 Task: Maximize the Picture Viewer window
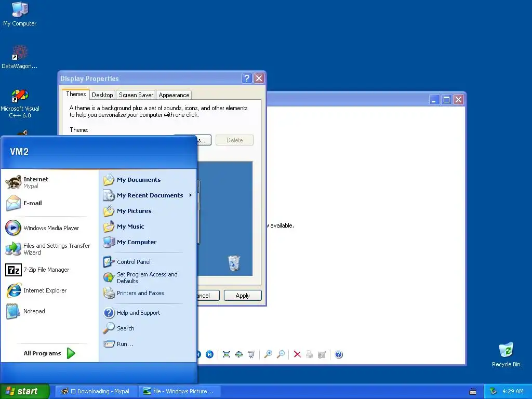(x=446, y=99)
